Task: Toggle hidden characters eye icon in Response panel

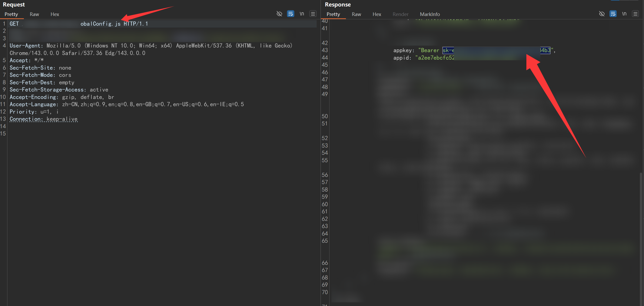Action: pyautogui.click(x=602, y=14)
